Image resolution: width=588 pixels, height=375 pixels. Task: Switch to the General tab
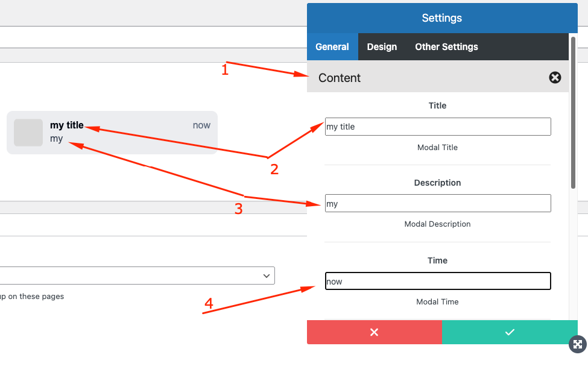(332, 47)
